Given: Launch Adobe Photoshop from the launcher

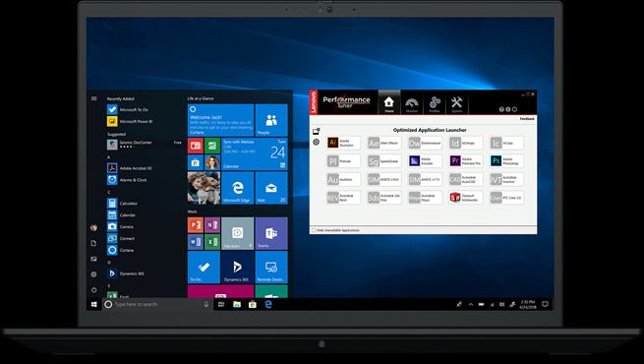Looking at the screenshot, I should [506, 161].
